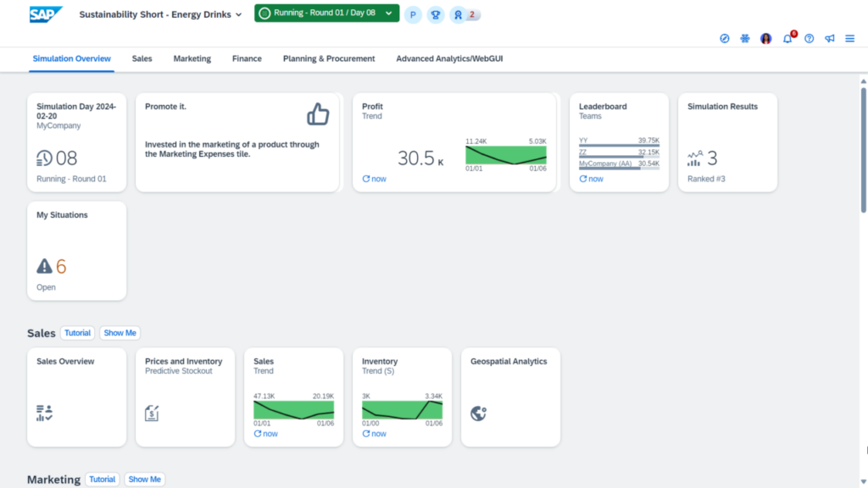Switch to the Sales tab
868x488 pixels.
click(x=142, y=58)
